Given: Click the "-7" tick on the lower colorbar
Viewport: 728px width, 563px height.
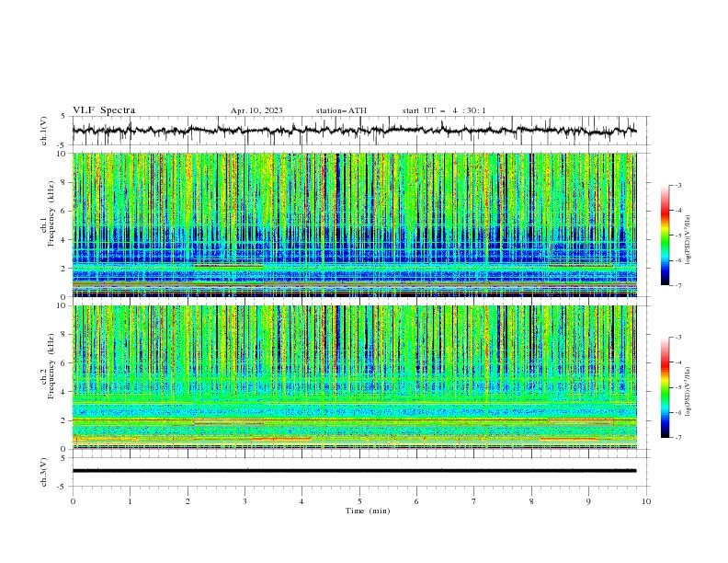Looking at the screenshot, I should click(678, 438).
